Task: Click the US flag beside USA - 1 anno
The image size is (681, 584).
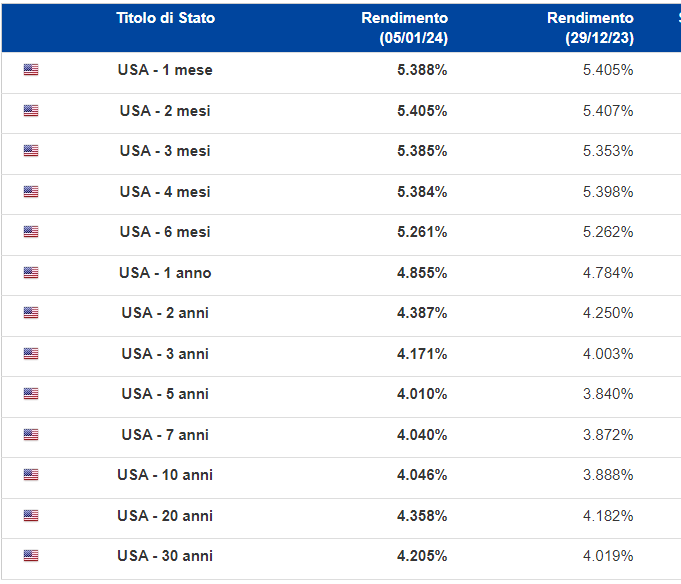Action: [x=31, y=273]
